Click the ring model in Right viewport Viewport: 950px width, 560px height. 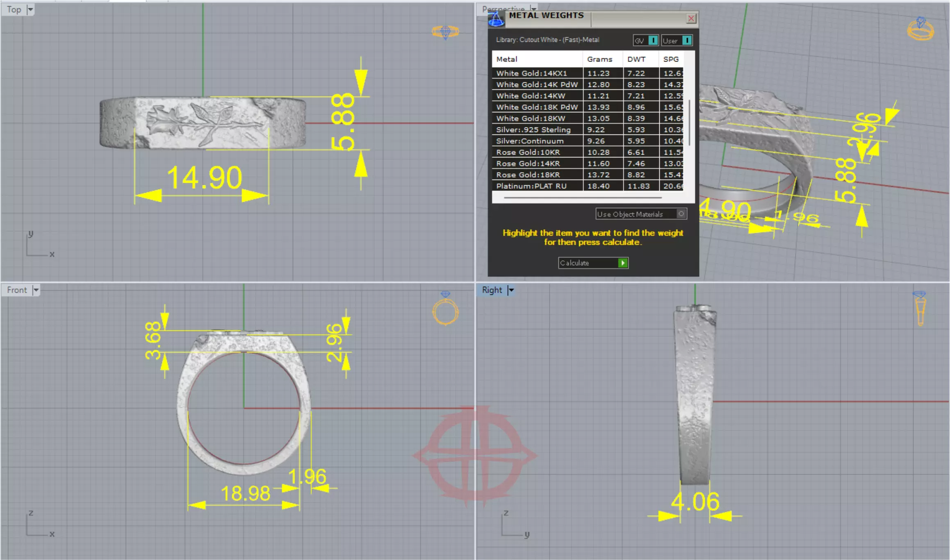[x=695, y=394]
